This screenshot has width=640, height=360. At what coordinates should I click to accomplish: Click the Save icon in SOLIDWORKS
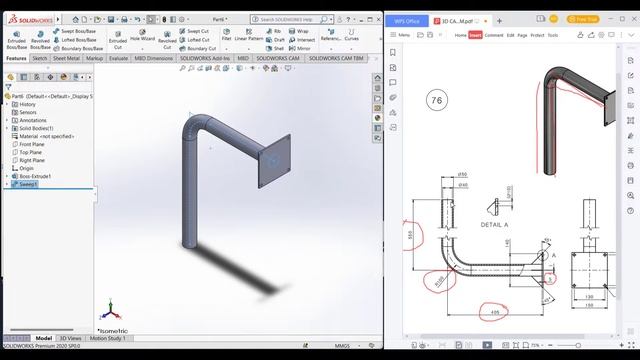(111, 19)
